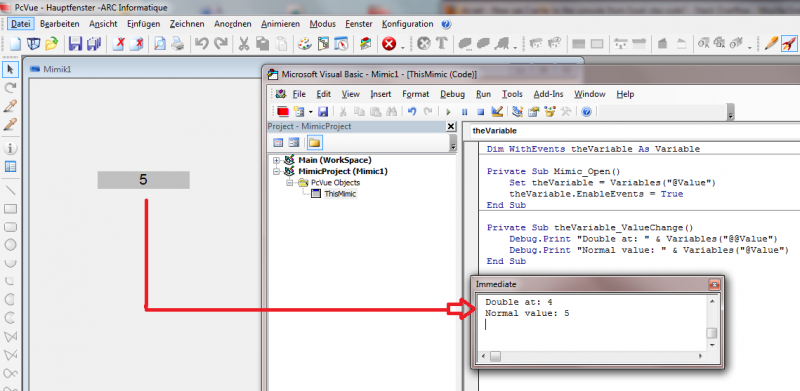The width and height of the screenshot is (800, 391).
Task: Select the arrow pointer tool in left sidebar
Action: click(10, 69)
